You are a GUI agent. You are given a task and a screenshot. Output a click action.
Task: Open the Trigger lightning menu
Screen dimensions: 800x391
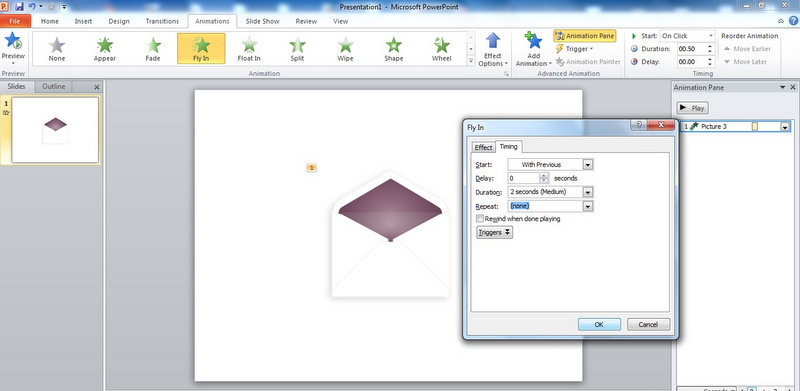[574, 49]
